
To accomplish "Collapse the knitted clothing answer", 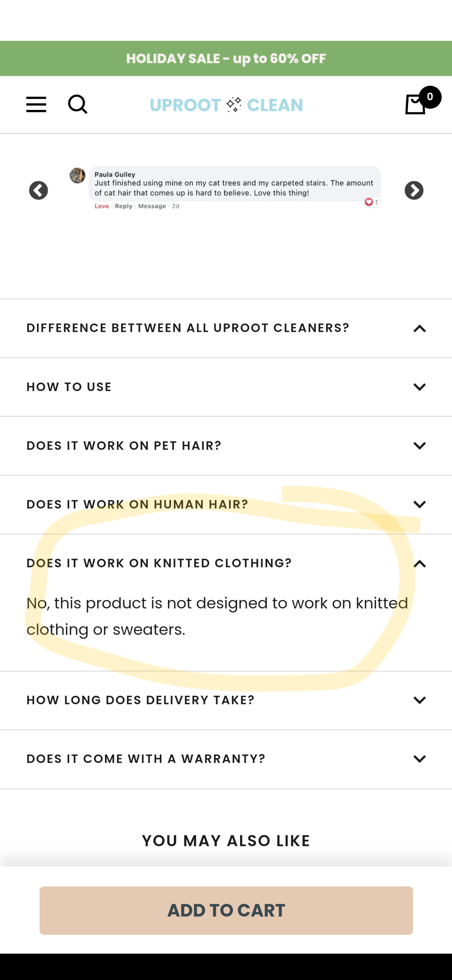I will [x=419, y=564].
